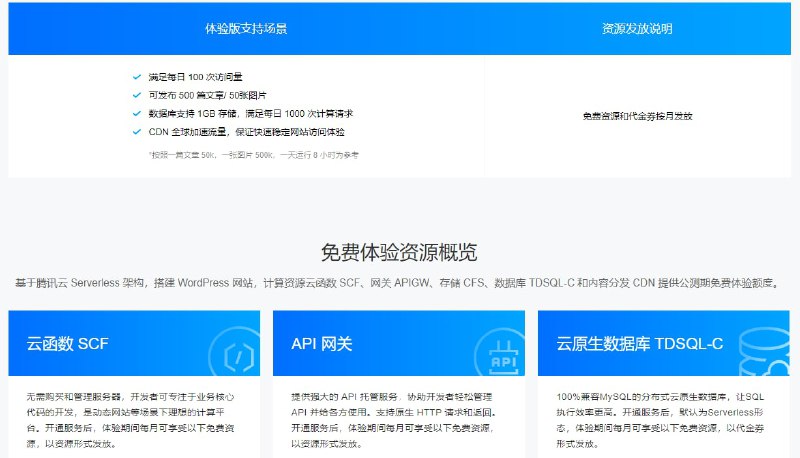Click description 提供强大的 API 托管服务

tap(393, 420)
